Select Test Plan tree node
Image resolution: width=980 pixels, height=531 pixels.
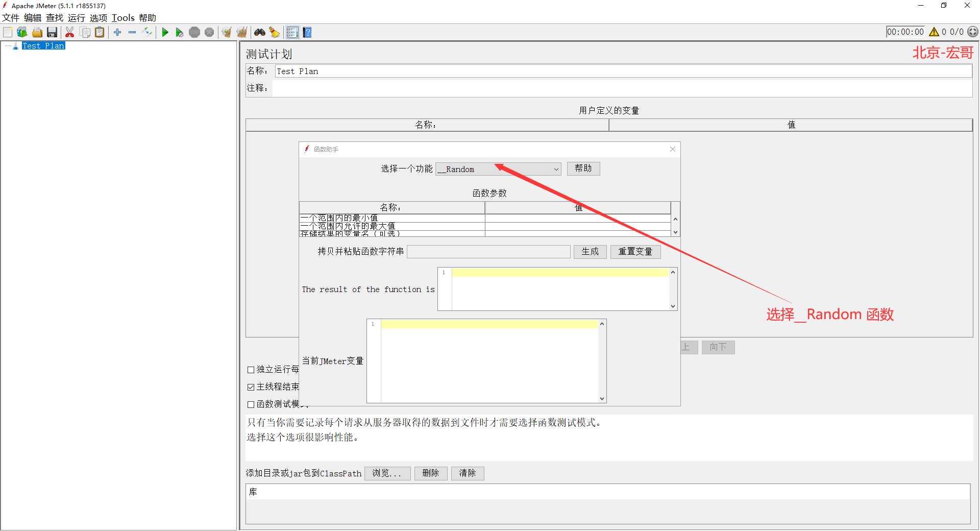tap(43, 45)
